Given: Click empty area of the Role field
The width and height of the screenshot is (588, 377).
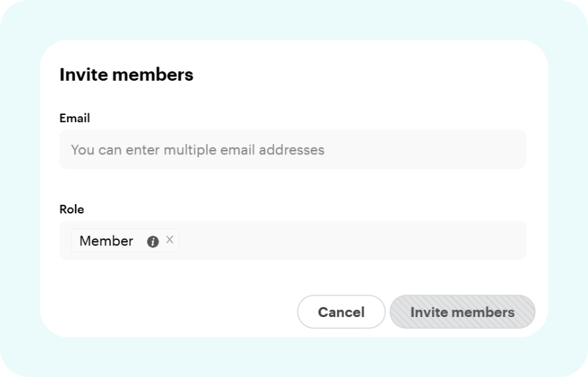Looking at the screenshot, I should [350, 241].
